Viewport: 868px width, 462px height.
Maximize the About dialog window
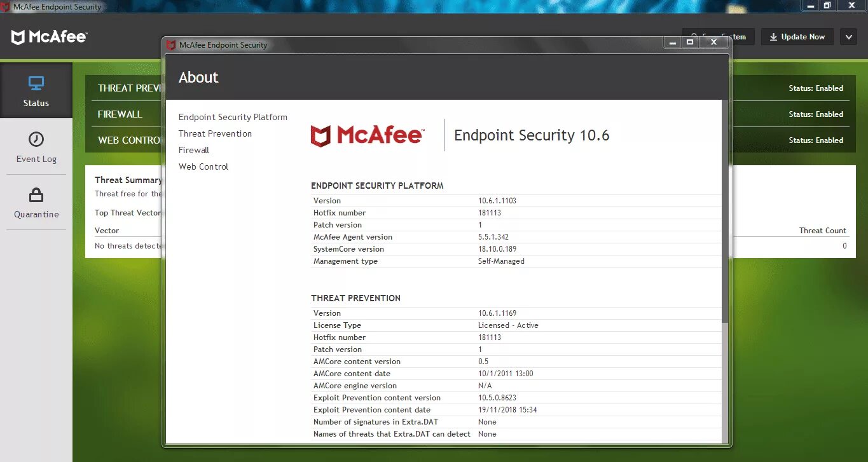coord(690,43)
